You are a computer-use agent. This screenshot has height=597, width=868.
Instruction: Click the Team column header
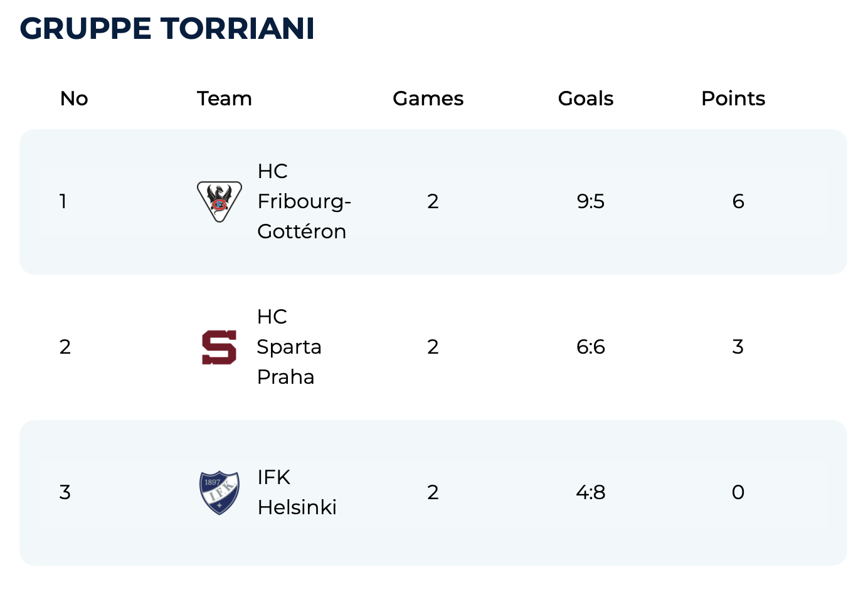point(225,98)
